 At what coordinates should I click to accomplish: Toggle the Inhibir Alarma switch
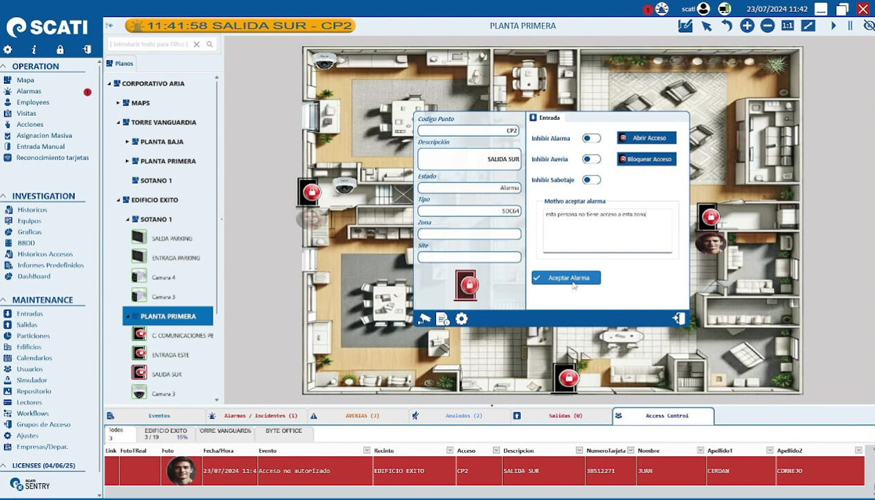point(591,138)
